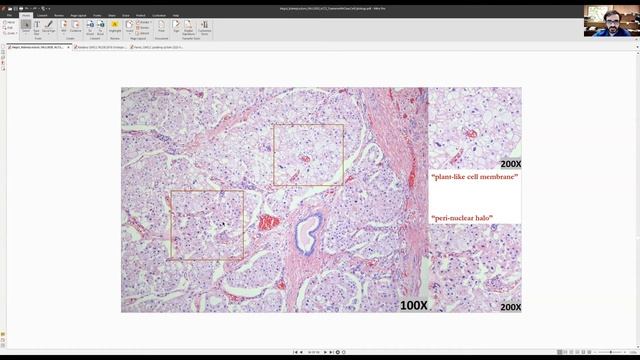The height and width of the screenshot is (360, 640).
Task: Open the fifth left sidebar panel icon
Action: click(x=3, y=69)
